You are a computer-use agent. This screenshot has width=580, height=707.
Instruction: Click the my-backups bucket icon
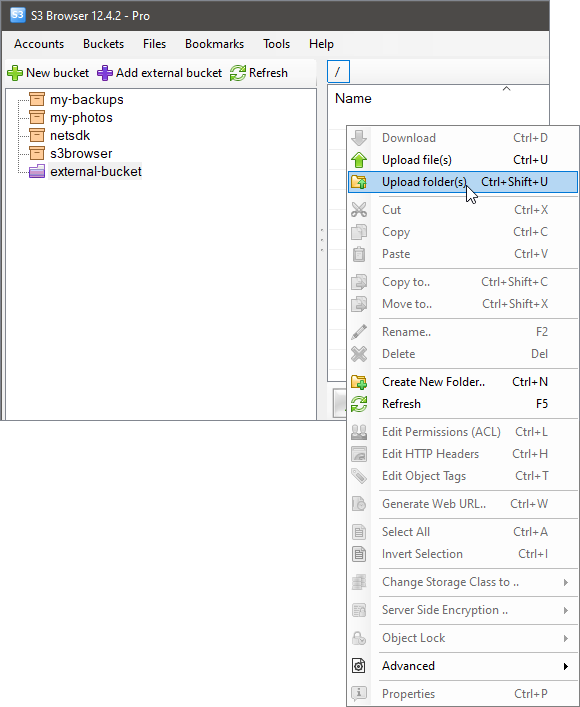(37, 99)
